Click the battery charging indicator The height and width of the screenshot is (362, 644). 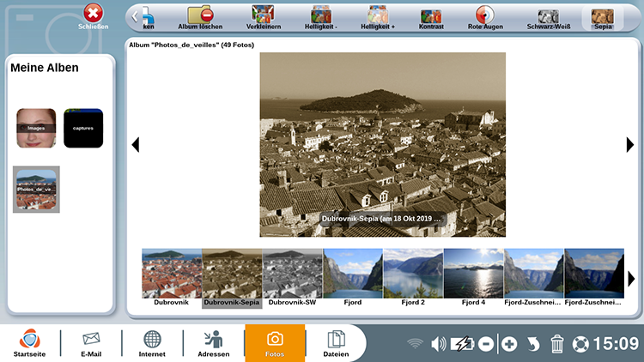pyautogui.click(x=462, y=344)
